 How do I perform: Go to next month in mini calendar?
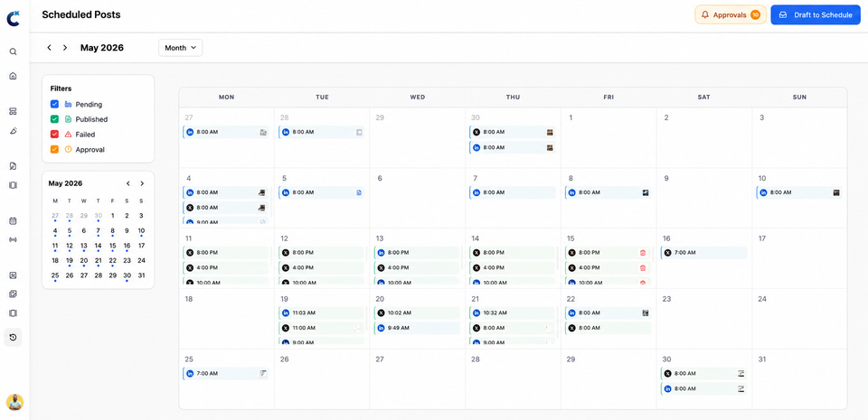click(x=142, y=183)
